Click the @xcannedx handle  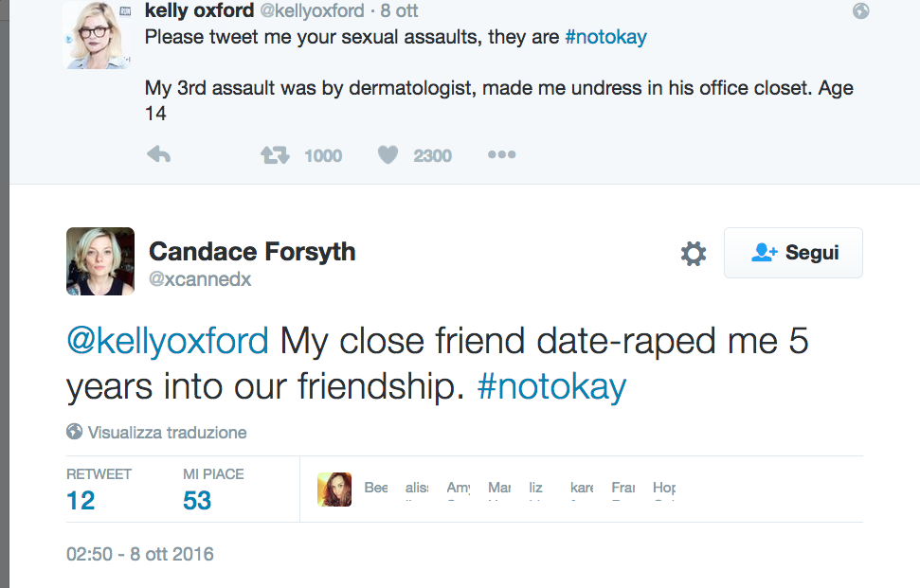tap(200, 279)
